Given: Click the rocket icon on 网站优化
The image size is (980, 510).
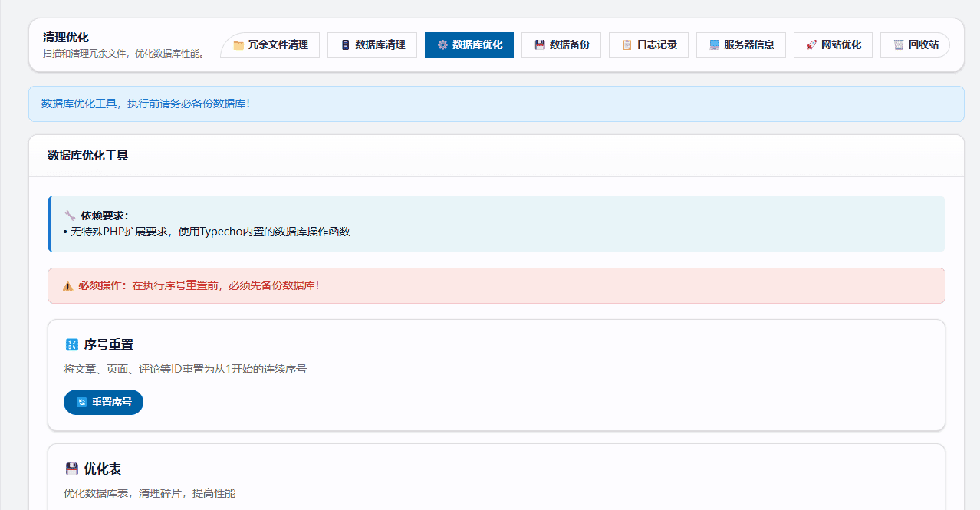Looking at the screenshot, I should (811, 45).
